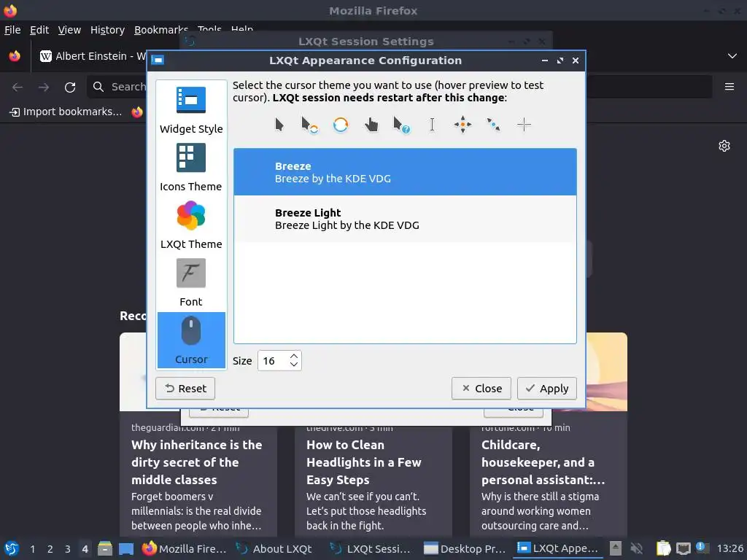Open Firefox hamburger application menu
The height and width of the screenshot is (560, 747).
(729, 87)
